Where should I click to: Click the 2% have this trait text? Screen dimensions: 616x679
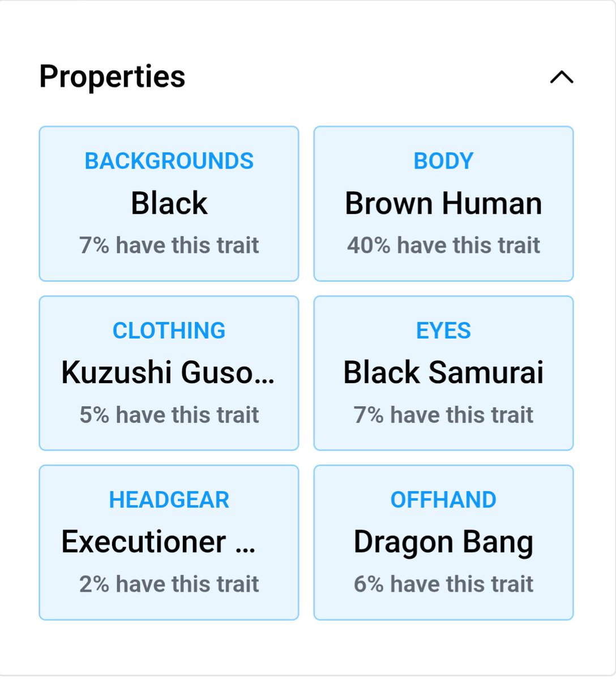pos(169,585)
